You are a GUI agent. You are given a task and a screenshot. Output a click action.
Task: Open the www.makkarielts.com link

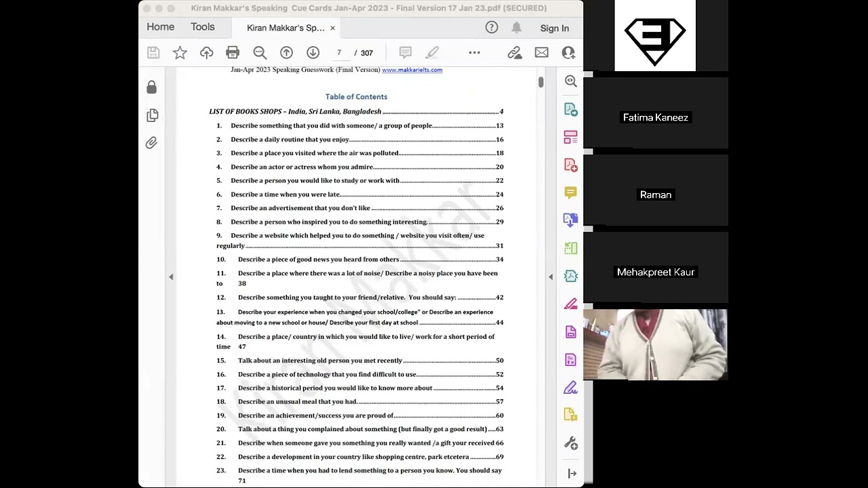pyautogui.click(x=412, y=70)
